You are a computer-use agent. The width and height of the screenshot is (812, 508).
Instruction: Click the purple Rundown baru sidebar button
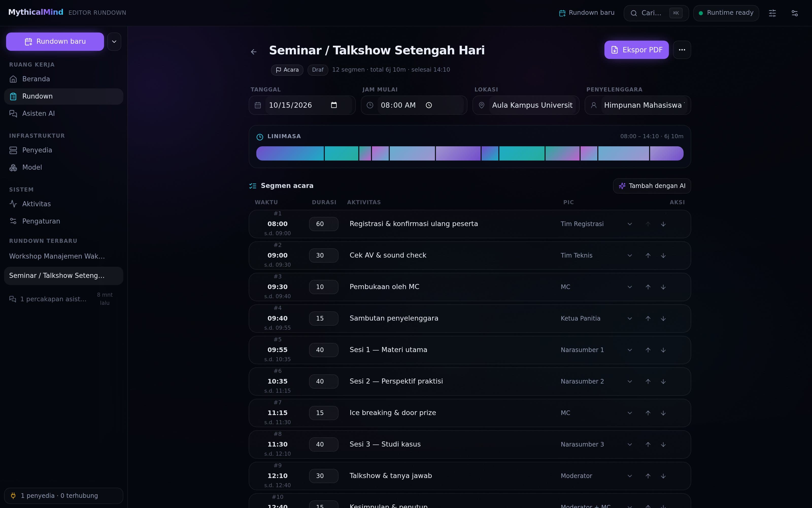tap(55, 42)
